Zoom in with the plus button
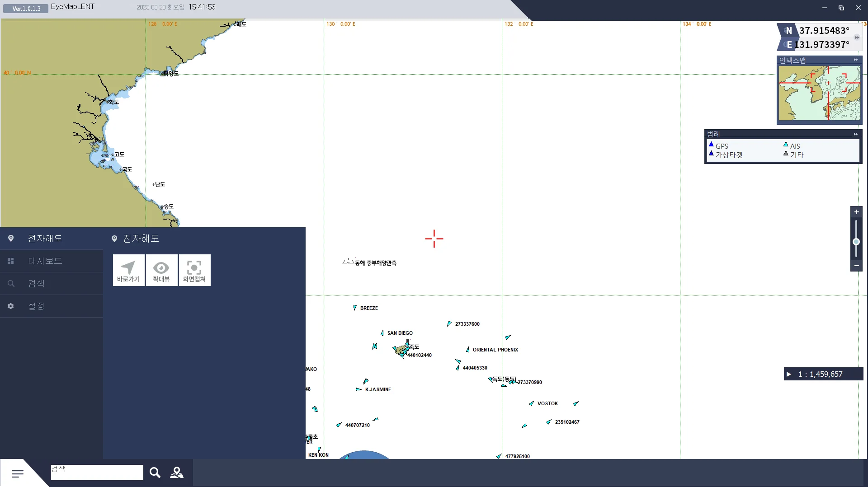 [856, 212]
